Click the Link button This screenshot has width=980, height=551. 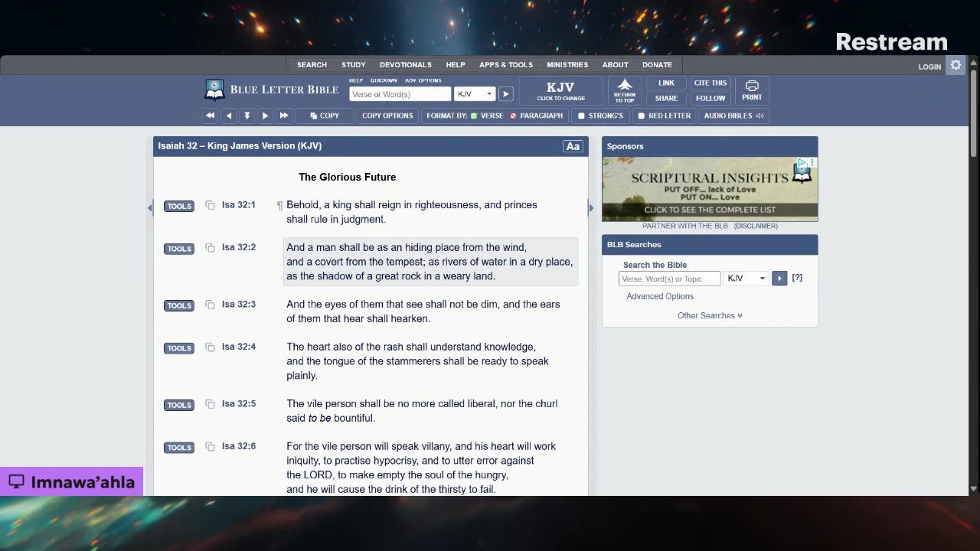click(x=666, y=83)
